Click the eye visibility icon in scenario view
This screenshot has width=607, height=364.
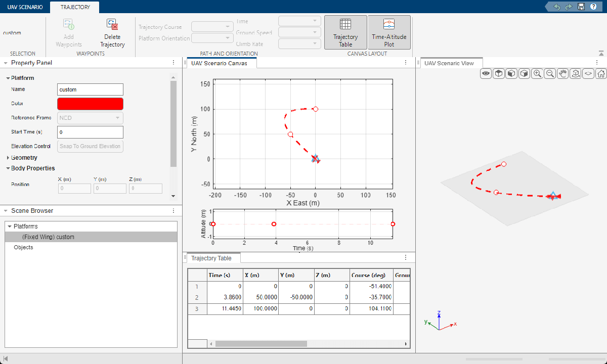(x=486, y=73)
